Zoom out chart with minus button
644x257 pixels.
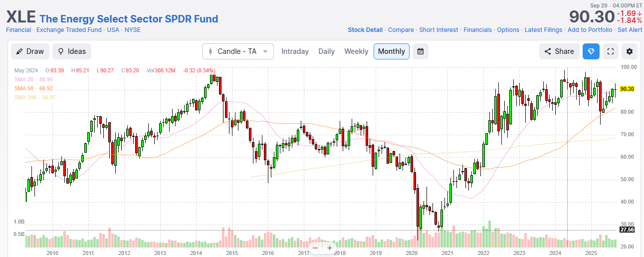coord(315,248)
